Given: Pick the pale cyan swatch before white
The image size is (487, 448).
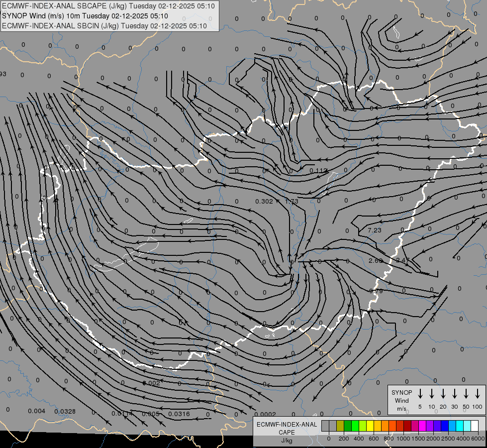Looking at the screenshot, I should (x=468, y=426).
